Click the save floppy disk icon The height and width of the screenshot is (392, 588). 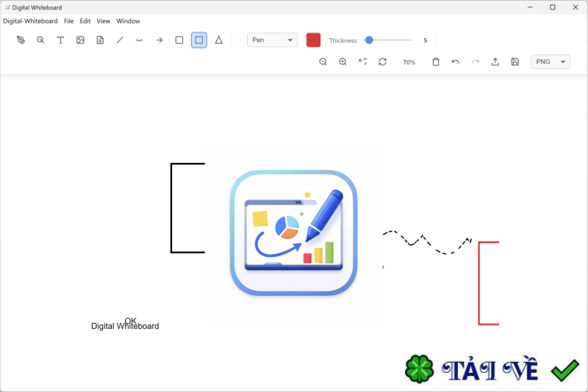(515, 62)
